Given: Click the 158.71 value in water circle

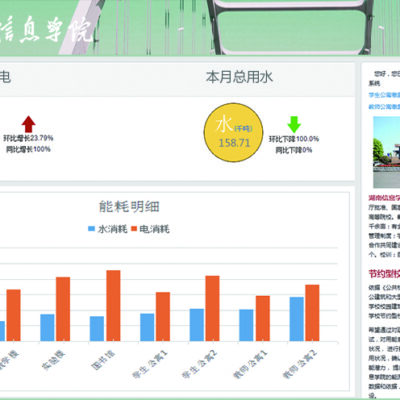Looking at the screenshot, I should [234, 143].
